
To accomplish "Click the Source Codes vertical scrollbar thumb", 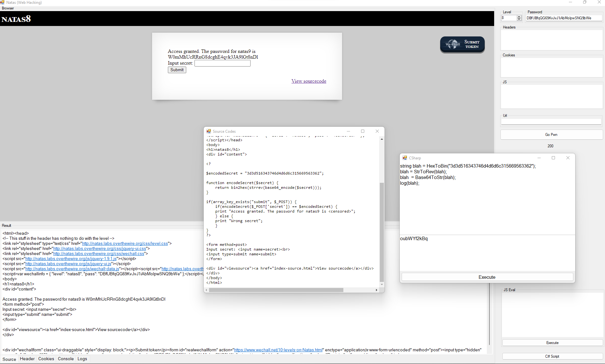I will 382,232.
